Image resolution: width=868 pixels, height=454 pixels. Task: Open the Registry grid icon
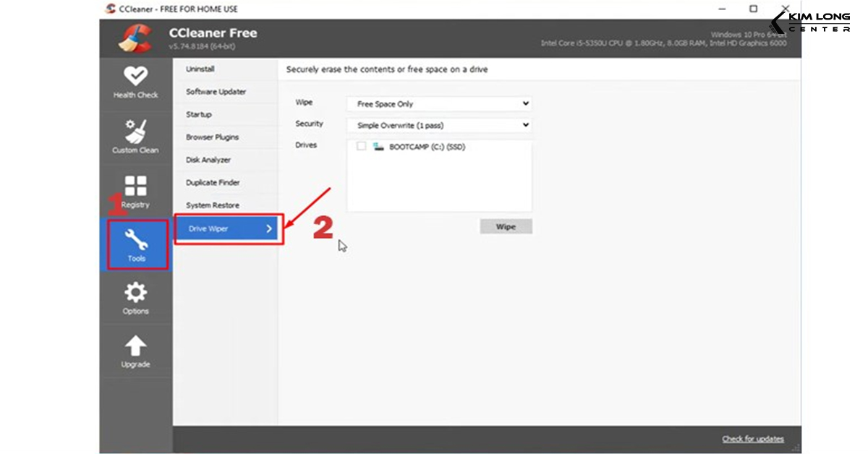[x=135, y=186]
